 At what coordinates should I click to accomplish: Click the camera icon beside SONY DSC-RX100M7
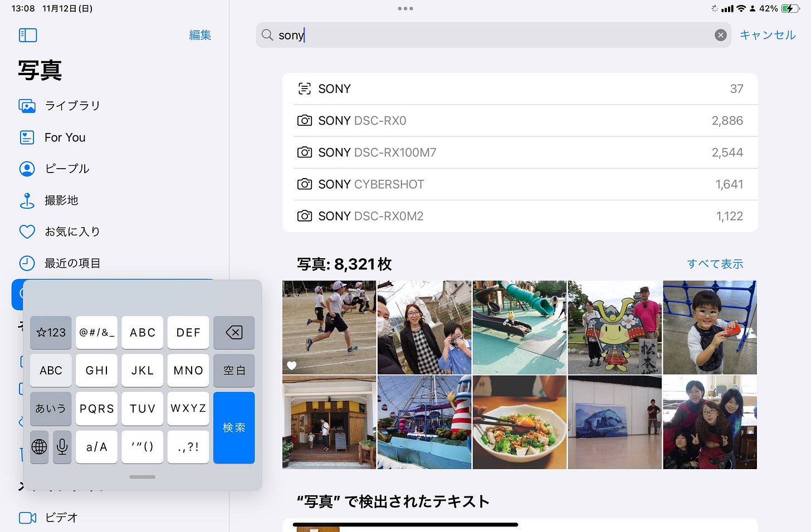pyautogui.click(x=305, y=152)
